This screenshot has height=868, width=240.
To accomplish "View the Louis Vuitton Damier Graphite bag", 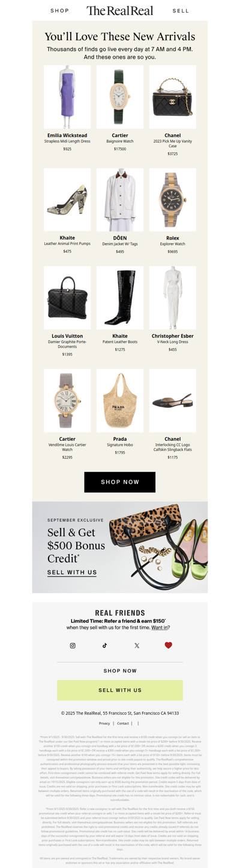I will tap(67, 298).
